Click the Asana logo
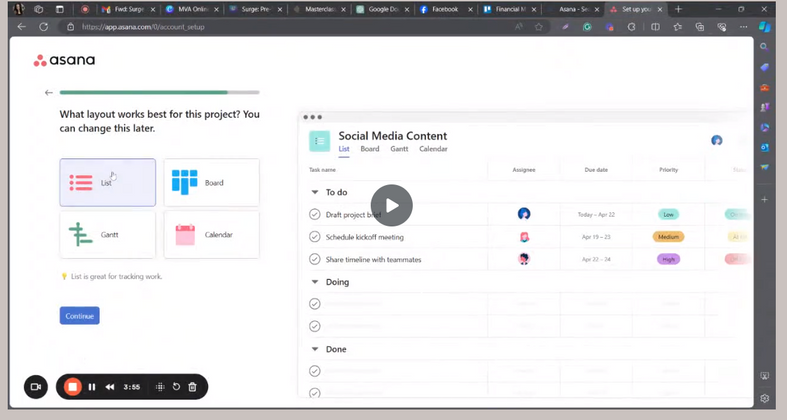This screenshot has width=787, height=420. (64, 60)
